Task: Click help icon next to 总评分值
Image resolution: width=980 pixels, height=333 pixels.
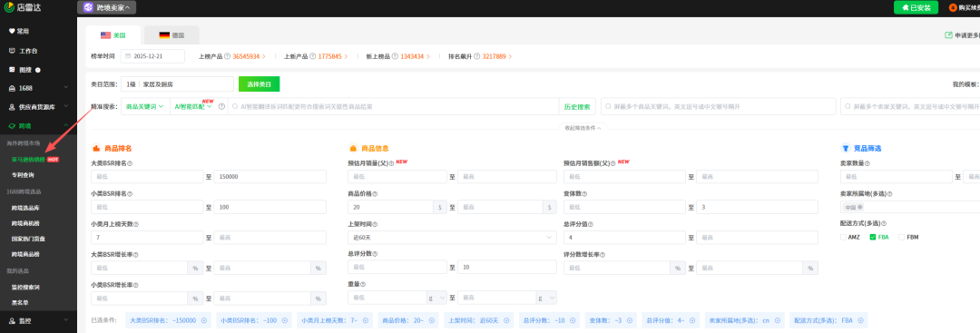Action: point(590,224)
